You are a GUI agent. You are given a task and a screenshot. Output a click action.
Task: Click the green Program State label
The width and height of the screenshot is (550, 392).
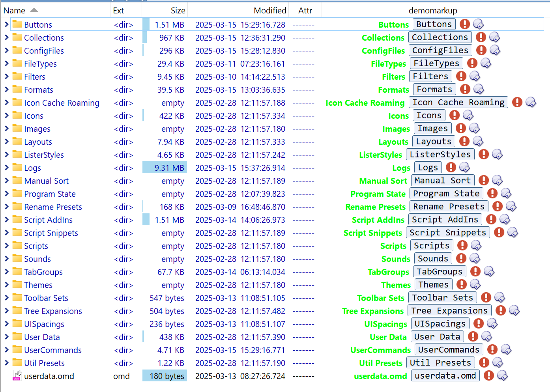point(378,194)
